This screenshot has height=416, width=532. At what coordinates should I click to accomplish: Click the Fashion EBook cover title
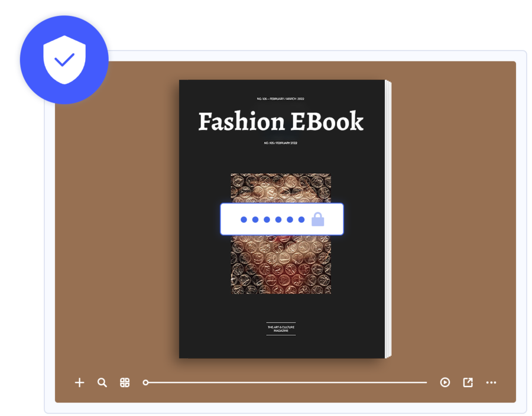tap(281, 121)
